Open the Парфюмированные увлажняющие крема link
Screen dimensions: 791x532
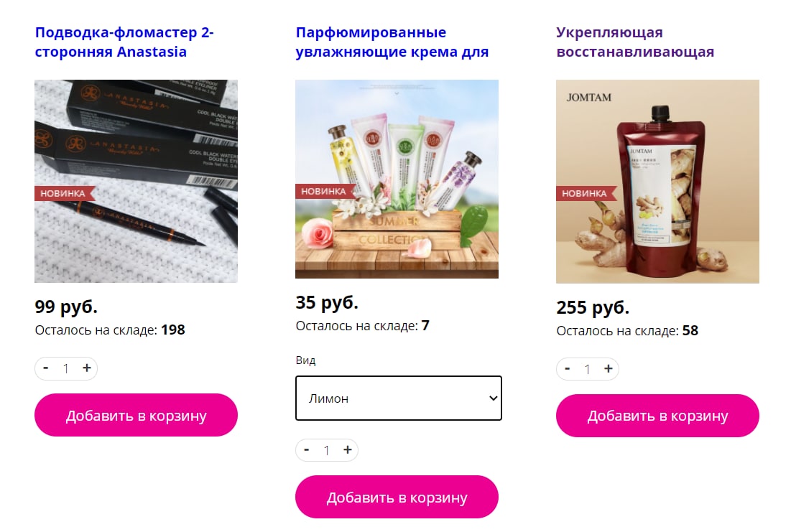click(x=392, y=42)
